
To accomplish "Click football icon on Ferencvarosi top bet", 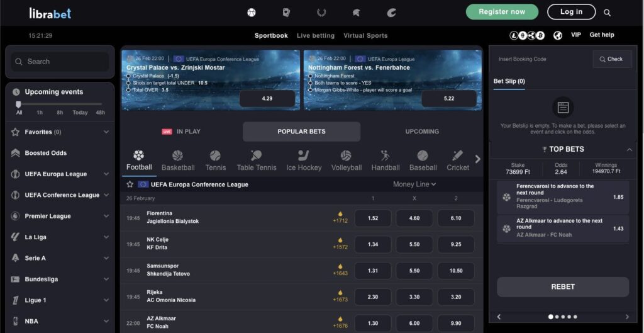I will 506,197.
